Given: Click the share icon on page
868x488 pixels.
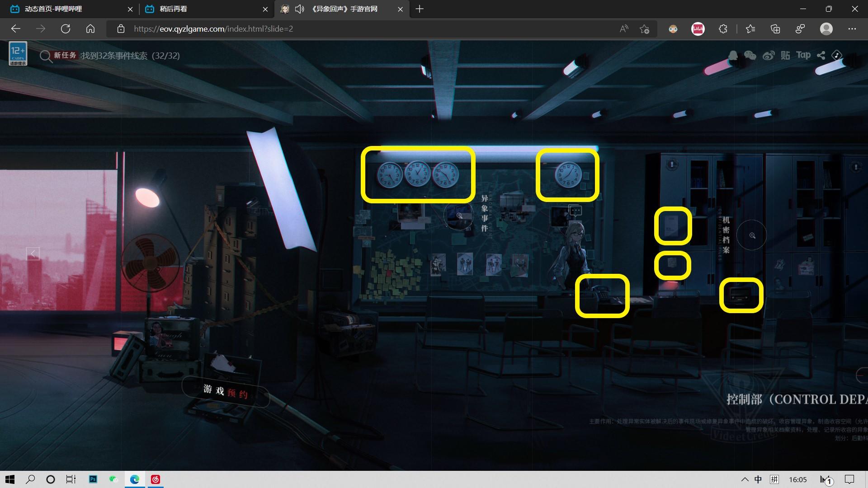Looking at the screenshot, I should coord(821,55).
